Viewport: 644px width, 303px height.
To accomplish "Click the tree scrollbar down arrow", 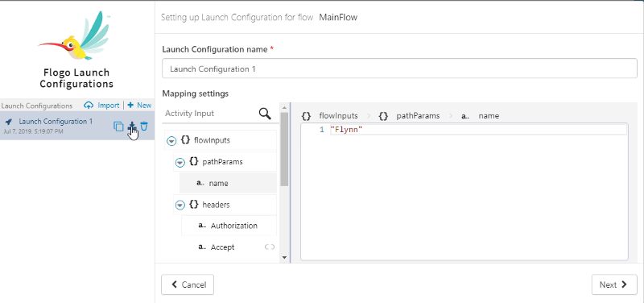I will 284,258.
